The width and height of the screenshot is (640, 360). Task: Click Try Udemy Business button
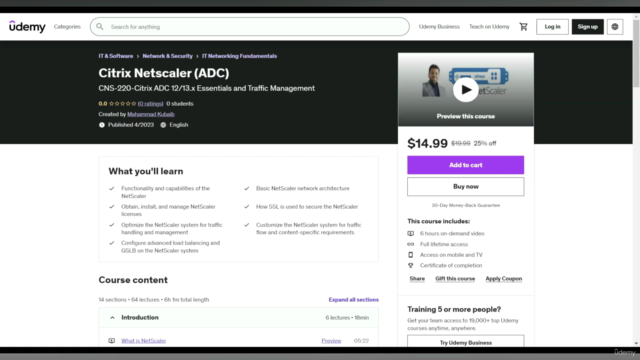(465, 342)
